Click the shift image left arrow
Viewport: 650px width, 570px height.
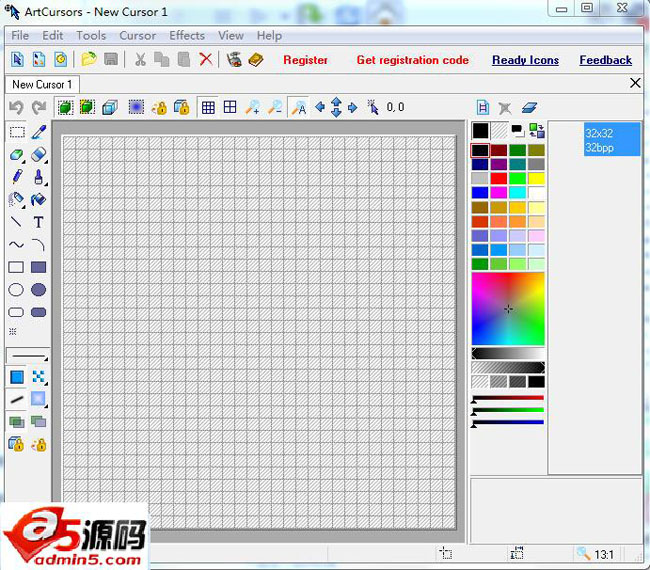(x=320, y=107)
